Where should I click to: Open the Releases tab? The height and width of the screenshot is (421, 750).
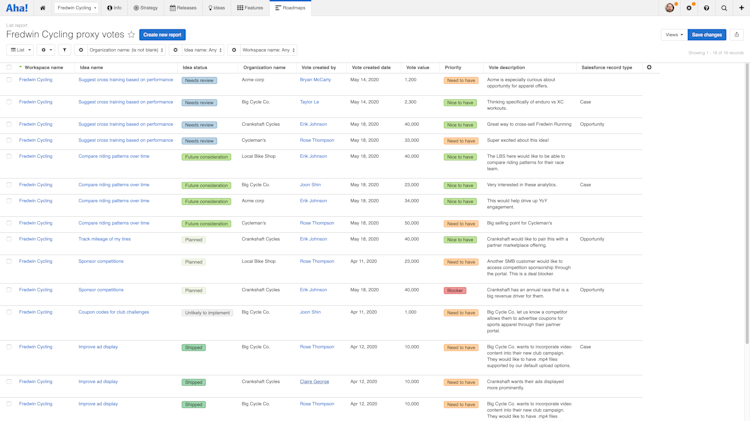click(x=183, y=8)
